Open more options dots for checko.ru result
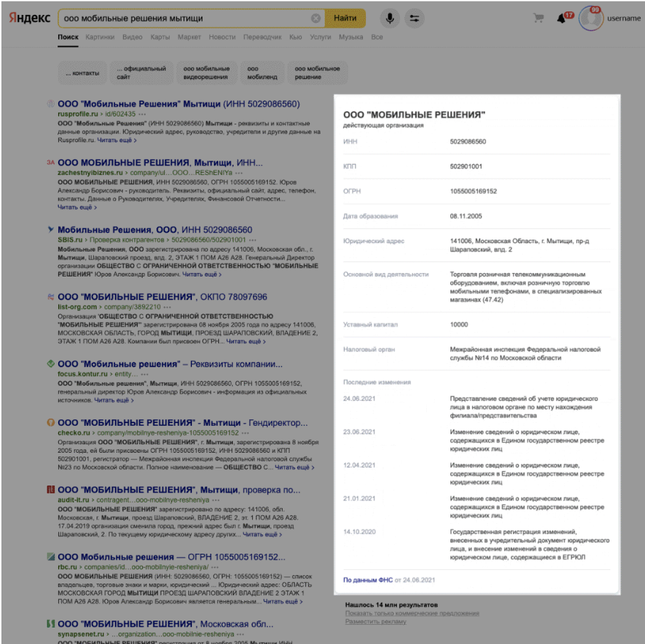This screenshot has height=644, width=645. click(246, 433)
